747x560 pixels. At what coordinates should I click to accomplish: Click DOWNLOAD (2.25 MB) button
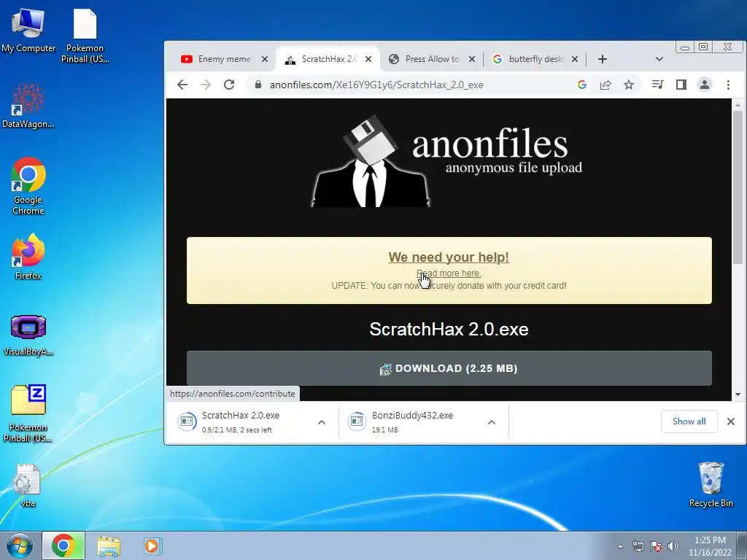coord(449,368)
